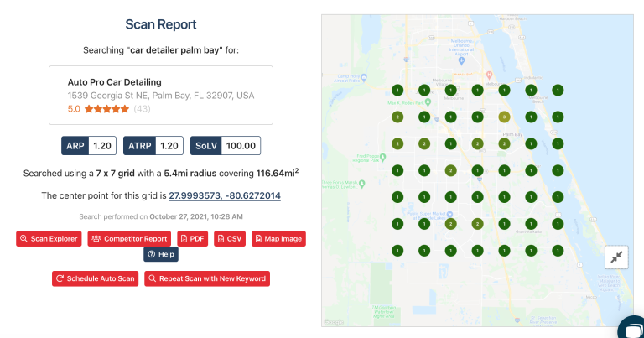Click the Publix Super Market map pin

[449, 215]
